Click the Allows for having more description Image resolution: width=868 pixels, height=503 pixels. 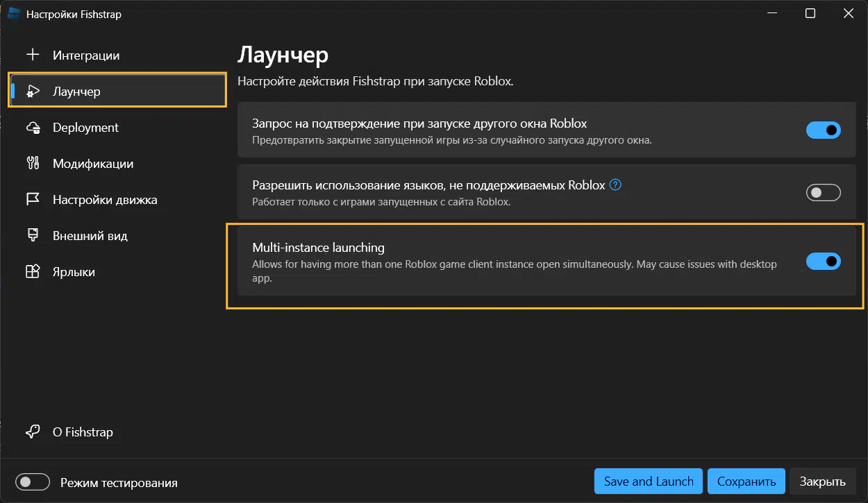(x=515, y=271)
